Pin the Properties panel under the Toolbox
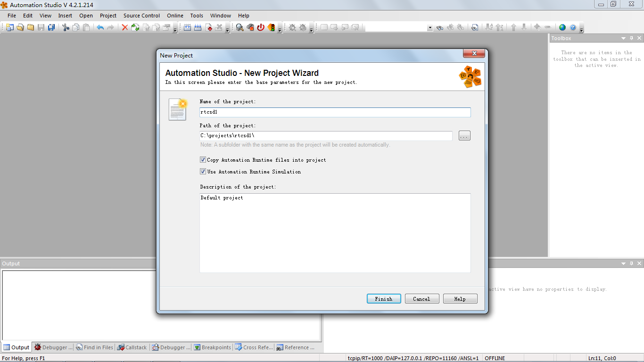 [x=632, y=263]
